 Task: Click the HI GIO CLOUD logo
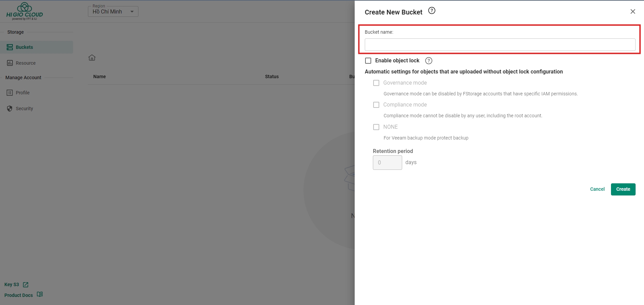pyautogui.click(x=25, y=11)
